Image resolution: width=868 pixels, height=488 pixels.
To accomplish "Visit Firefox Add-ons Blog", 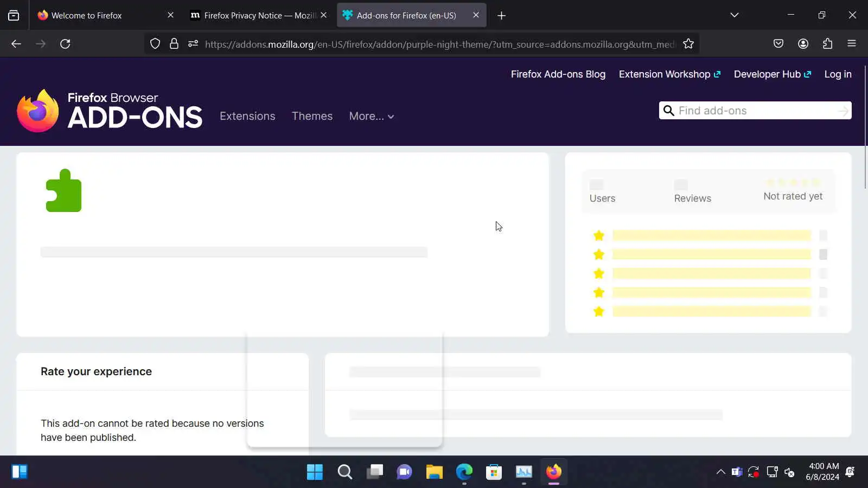I will tap(558, 74).
